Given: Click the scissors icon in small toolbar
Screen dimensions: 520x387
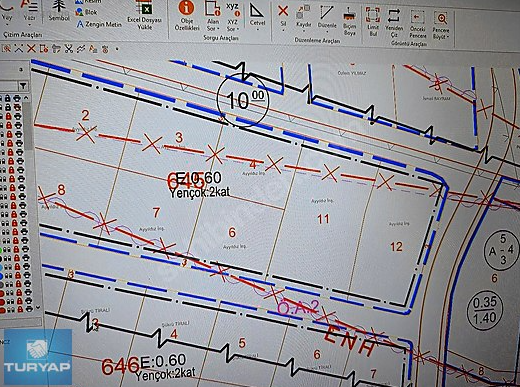Looking at the screenshot, I should (x=69, y=49).
